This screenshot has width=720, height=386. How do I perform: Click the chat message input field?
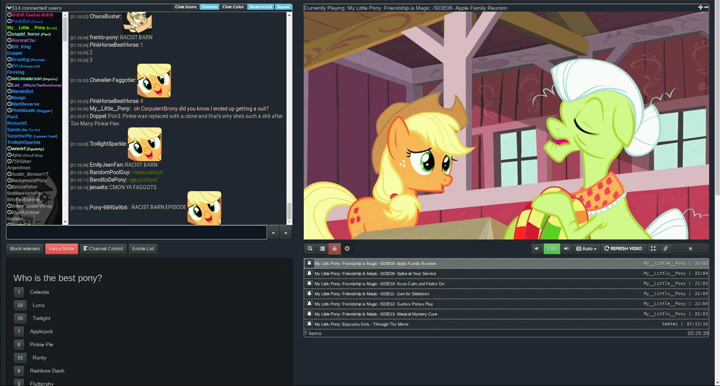pyautogui.click(x=136, y=232)
